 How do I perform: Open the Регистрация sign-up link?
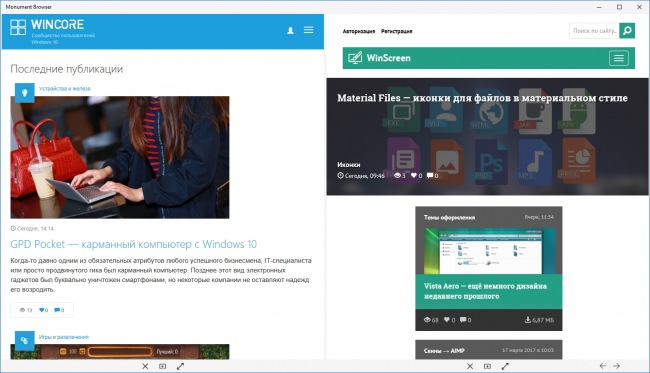(x=397, y=31)
